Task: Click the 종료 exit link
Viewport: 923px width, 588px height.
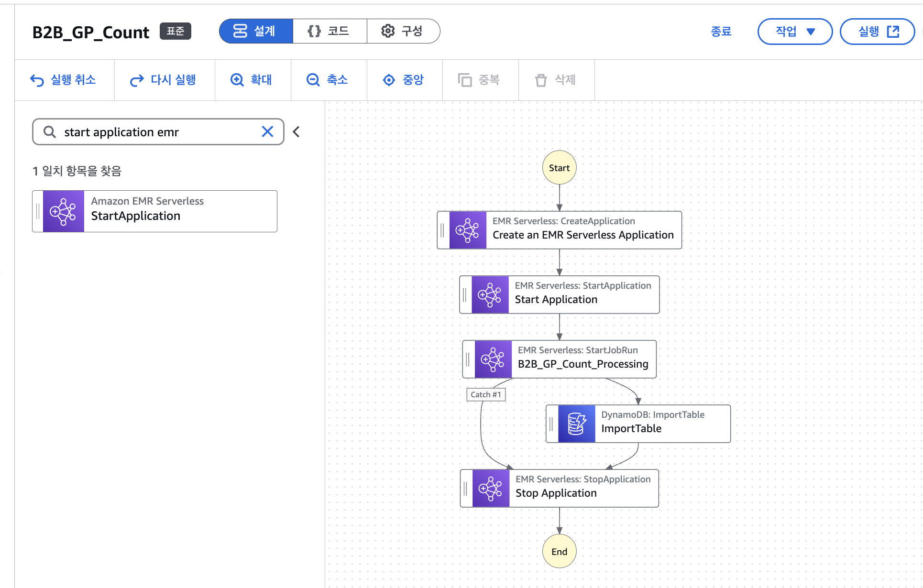Action: 721,32
